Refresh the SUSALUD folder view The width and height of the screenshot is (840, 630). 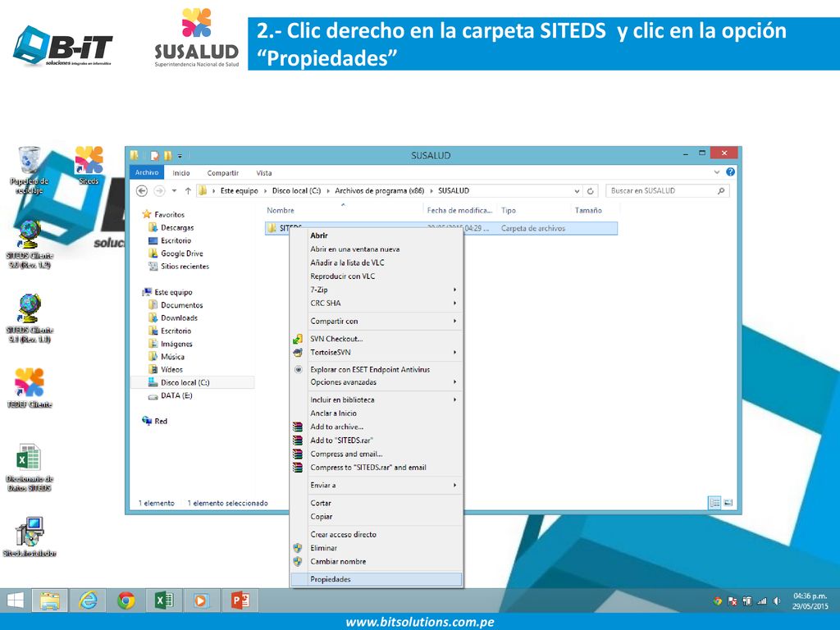point(591,190)
